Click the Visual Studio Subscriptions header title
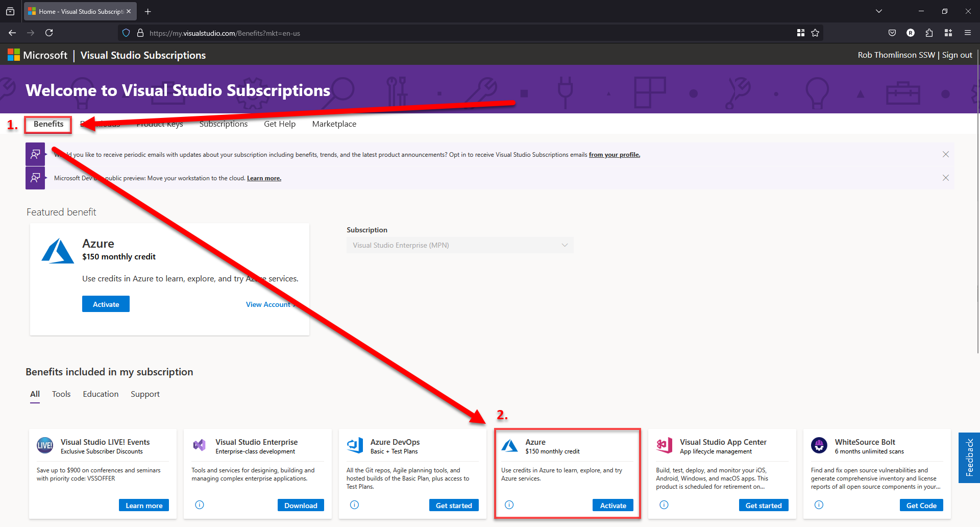This screenshot has height=527, width=980. click(x=143, y=55)
